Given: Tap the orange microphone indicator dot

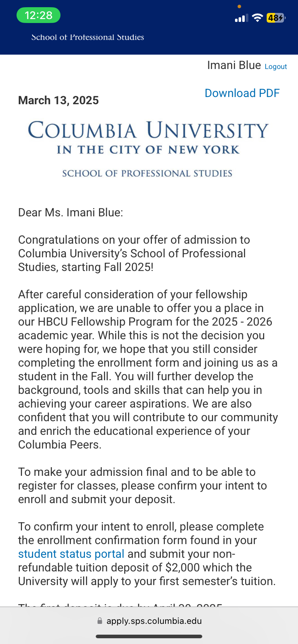Looking at the screenshot, I should (x=239, y=6).
